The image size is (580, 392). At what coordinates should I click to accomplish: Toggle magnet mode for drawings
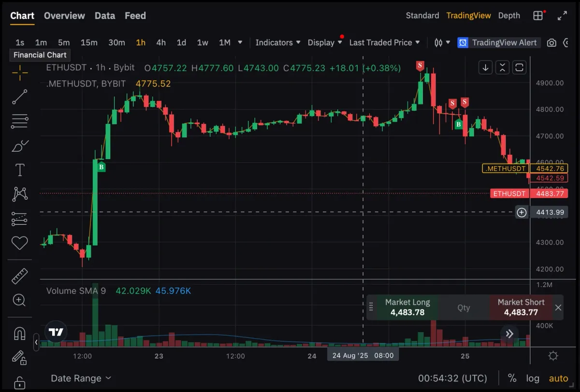[x=19, y=334]
